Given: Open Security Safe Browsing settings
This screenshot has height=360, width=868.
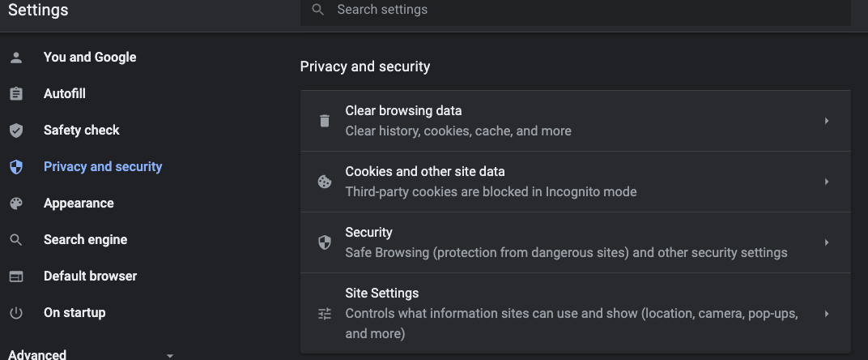Looking at the screenshot, I should 567,242.
